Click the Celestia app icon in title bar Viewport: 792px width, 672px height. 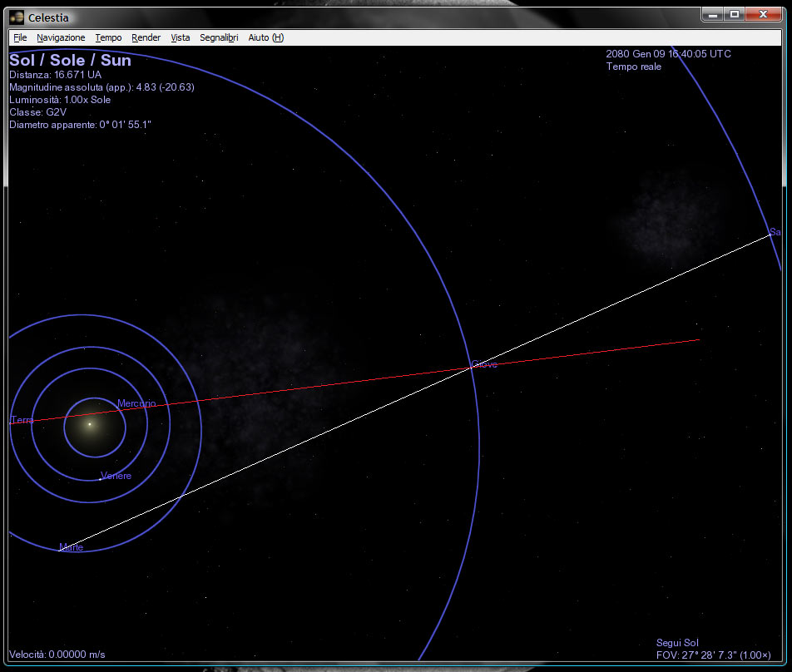17,17
